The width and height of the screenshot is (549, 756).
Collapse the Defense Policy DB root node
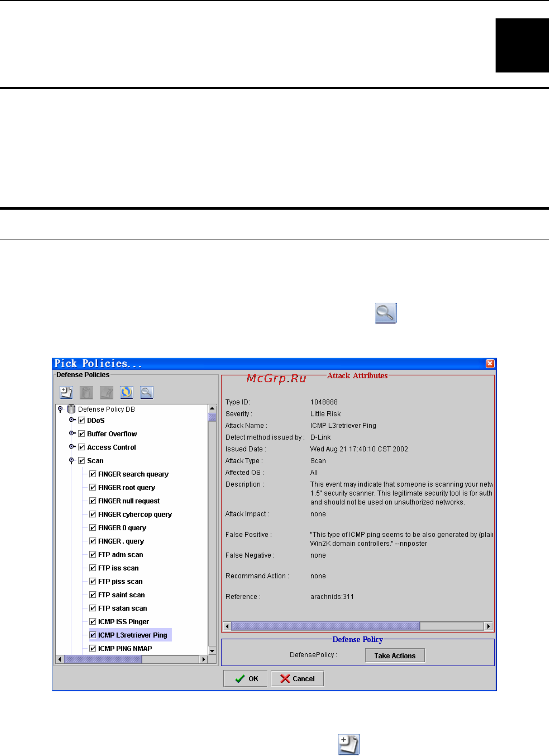coord(60,409)
